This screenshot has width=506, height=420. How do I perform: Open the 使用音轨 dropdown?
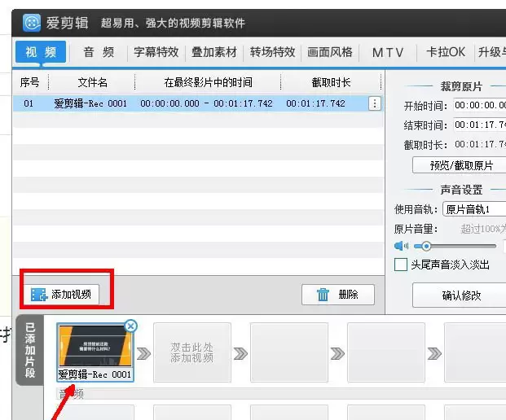pyautogui.click(x=474, y=209)
